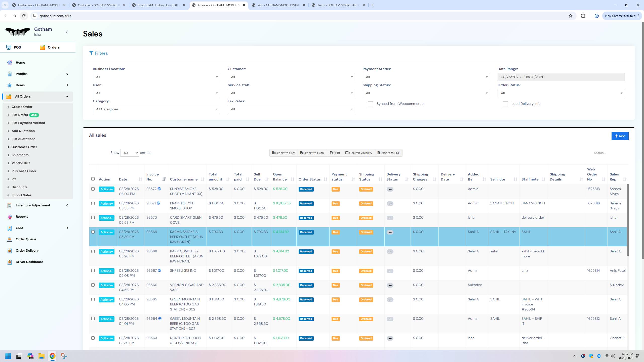
Task: Click the Export to Excel button
Action: pyautogui.click(x=312, y=153)
